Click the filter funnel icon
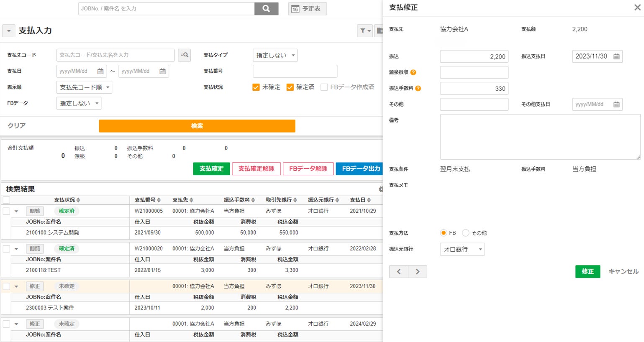The width and height of the screenshot is (644, 342). click(x=363, y=31)
